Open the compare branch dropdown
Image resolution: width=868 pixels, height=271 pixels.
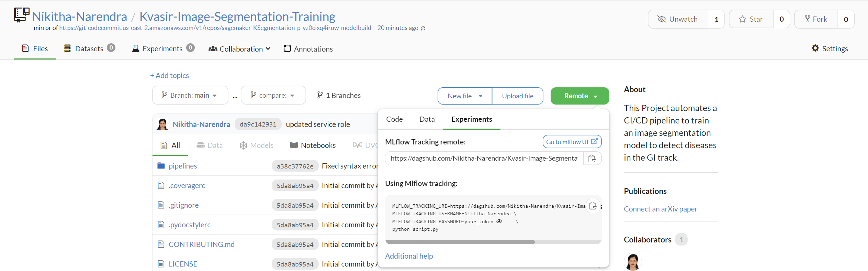tap(273, 95)
